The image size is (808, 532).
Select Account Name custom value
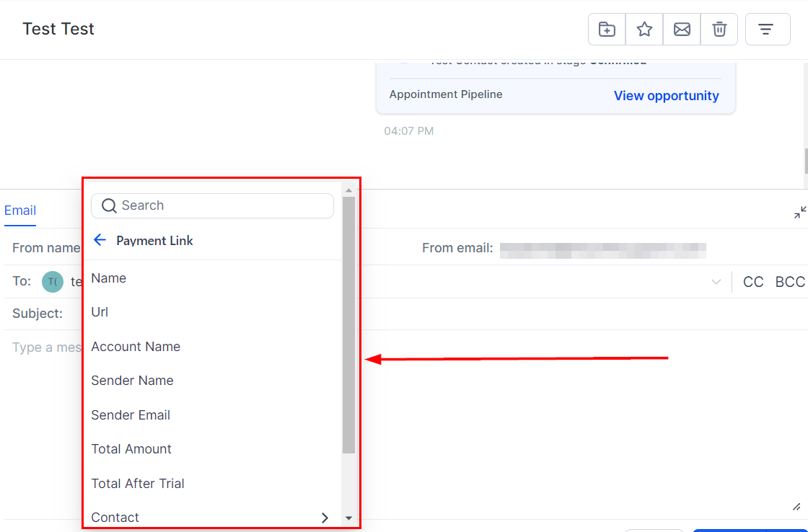(x=136, y=347)
